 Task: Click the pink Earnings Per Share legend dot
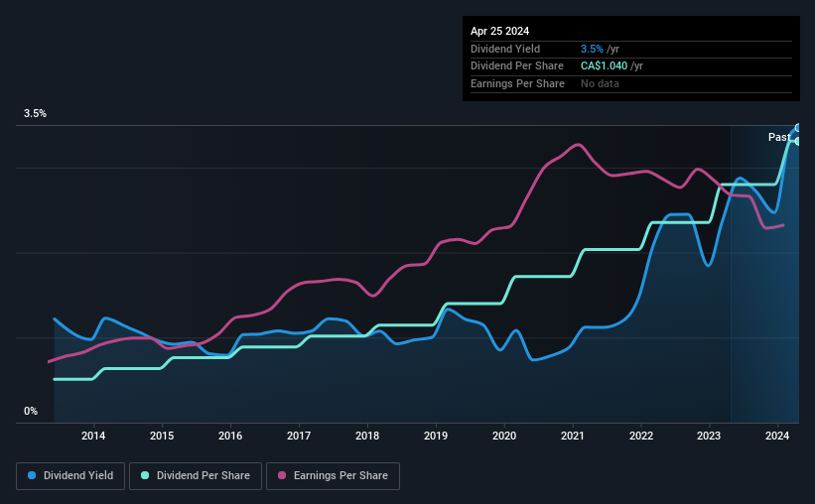click(282, 475)
